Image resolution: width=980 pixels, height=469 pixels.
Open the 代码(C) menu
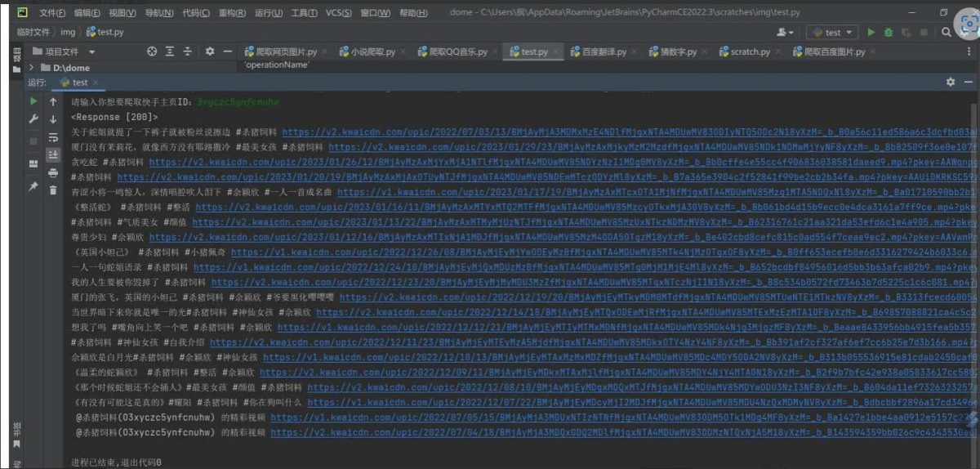(x=195, y=13)
